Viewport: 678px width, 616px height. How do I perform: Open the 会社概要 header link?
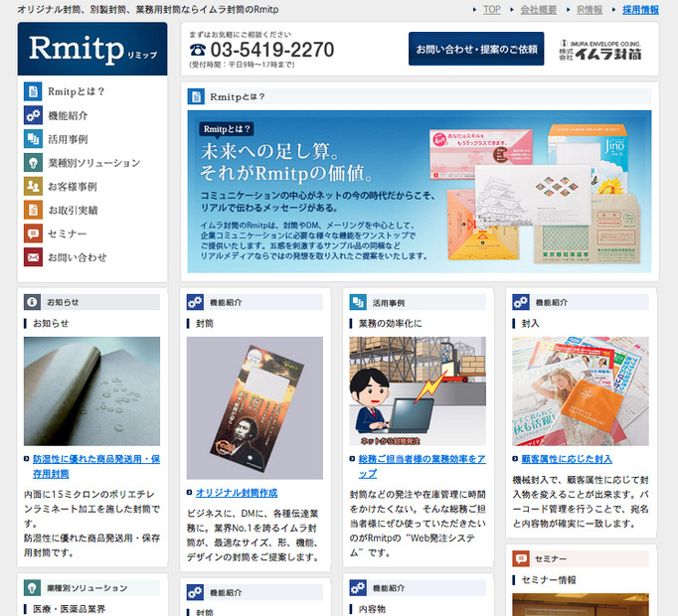point(539,10)
